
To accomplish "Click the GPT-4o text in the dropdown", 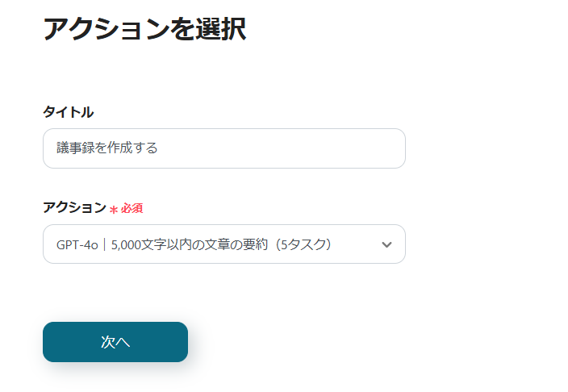I will 77,244.
